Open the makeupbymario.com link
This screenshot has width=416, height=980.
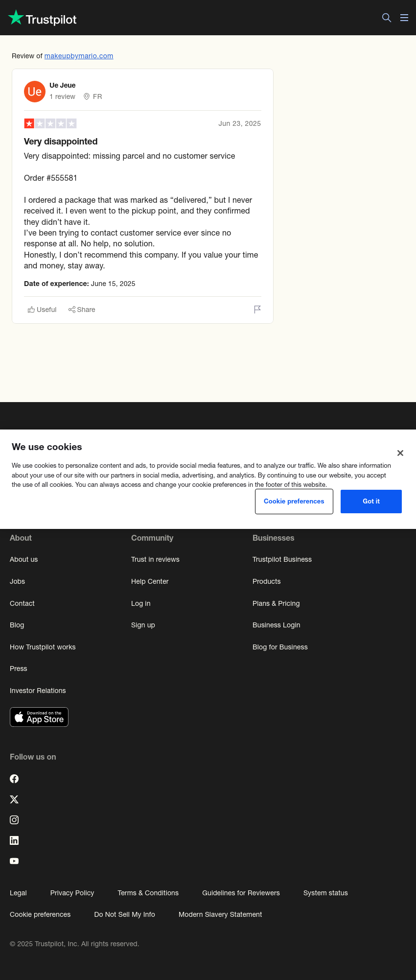tap(79, 56)
